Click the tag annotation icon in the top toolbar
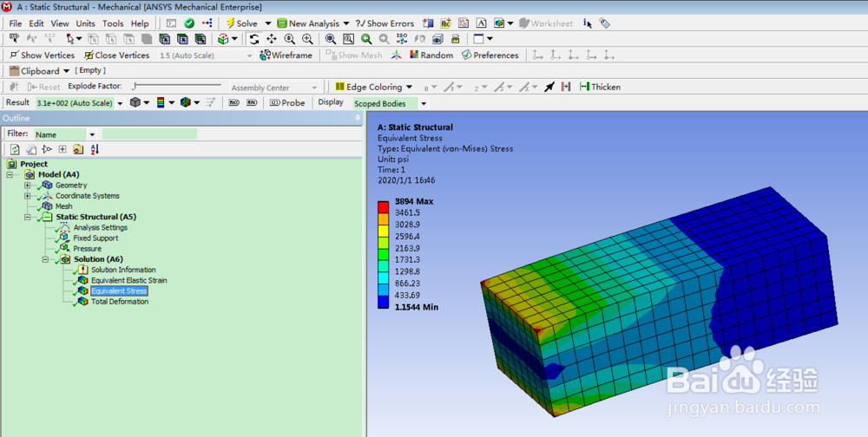Image resolution: width=868 pixels, height=437 pixels. point(604,23)
